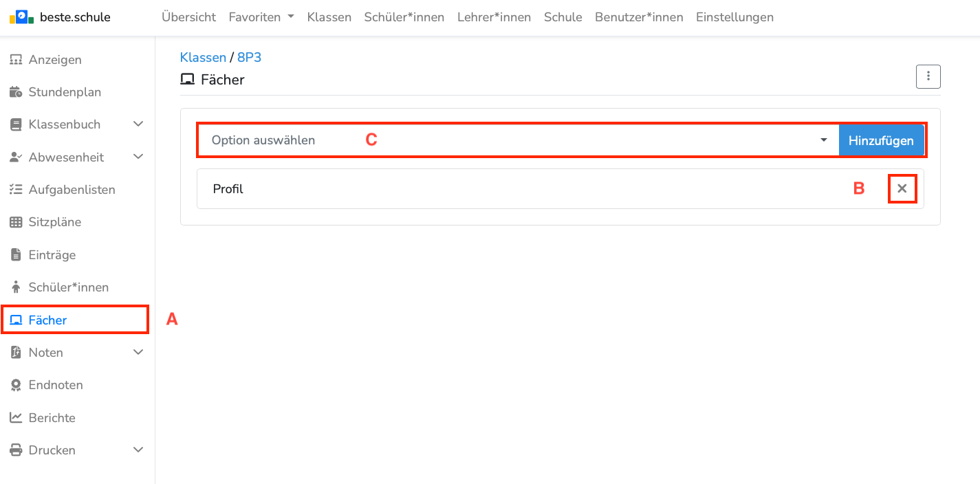Open the 'Option auswählen' subject dropdown

517,140
